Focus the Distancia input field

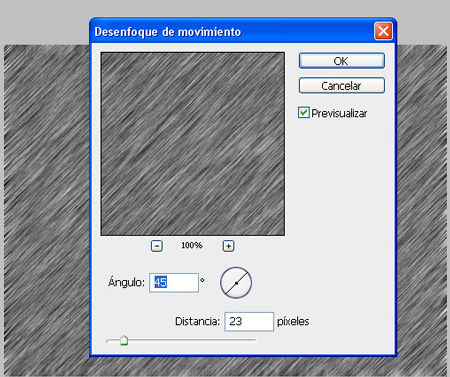249,321
